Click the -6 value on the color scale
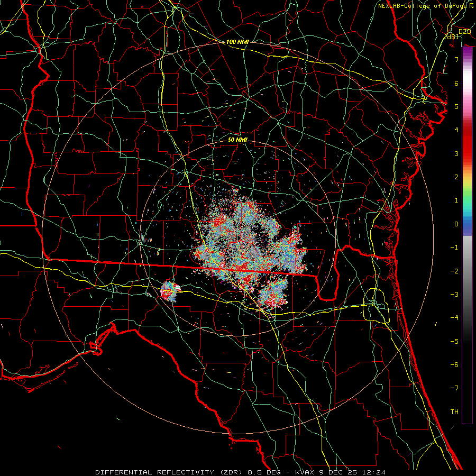Image resolution: width=476 pixels, height=476 pixels. point(454,365)
